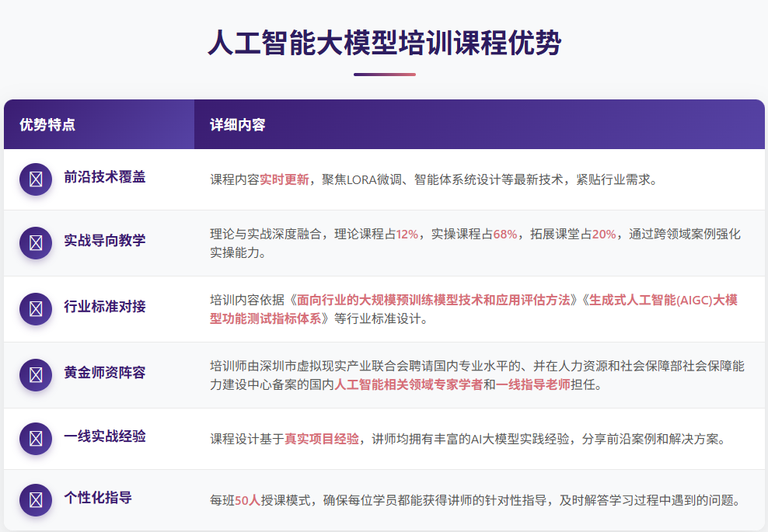The image size is (768, 532).
Task: Click the highlighted 68% practice percentage
Action: [504, 234]
